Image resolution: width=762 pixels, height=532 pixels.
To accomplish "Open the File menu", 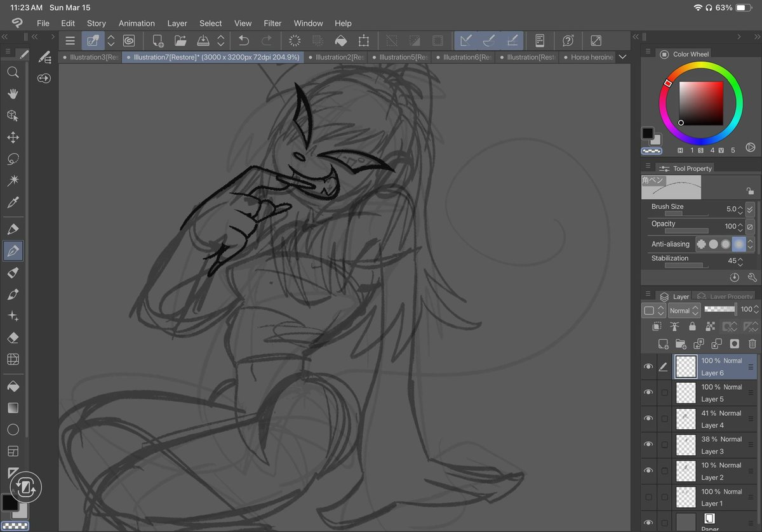I will tap(43, 23).
